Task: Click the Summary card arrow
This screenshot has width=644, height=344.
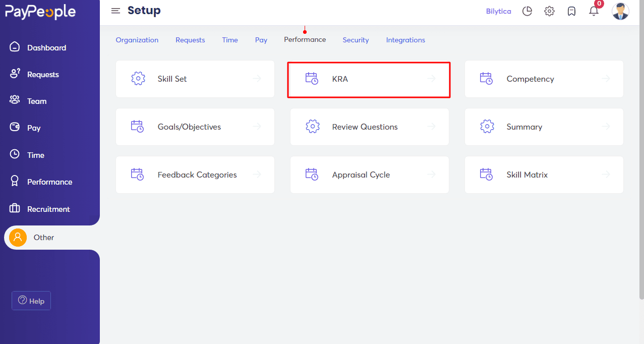Action: pos(606,127)
